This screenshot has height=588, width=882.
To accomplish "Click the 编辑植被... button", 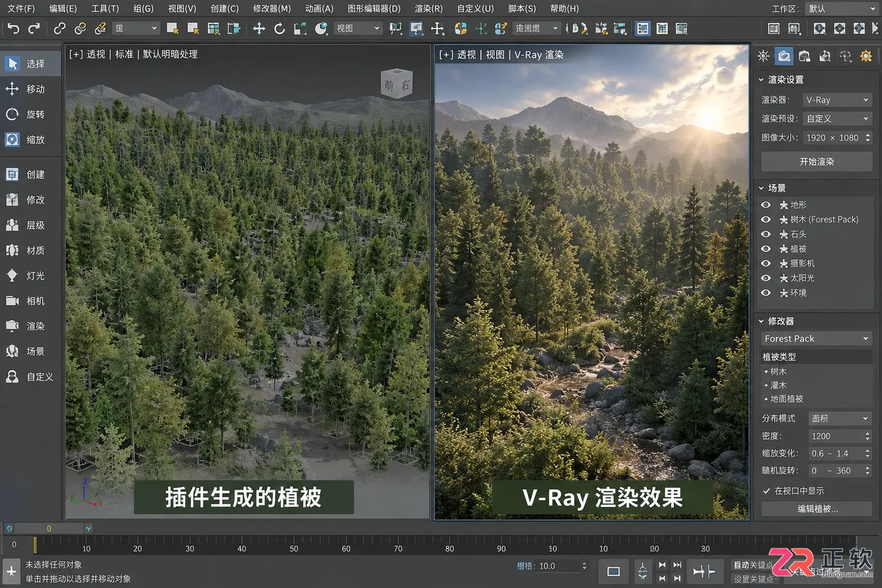I will coord(816,509).
